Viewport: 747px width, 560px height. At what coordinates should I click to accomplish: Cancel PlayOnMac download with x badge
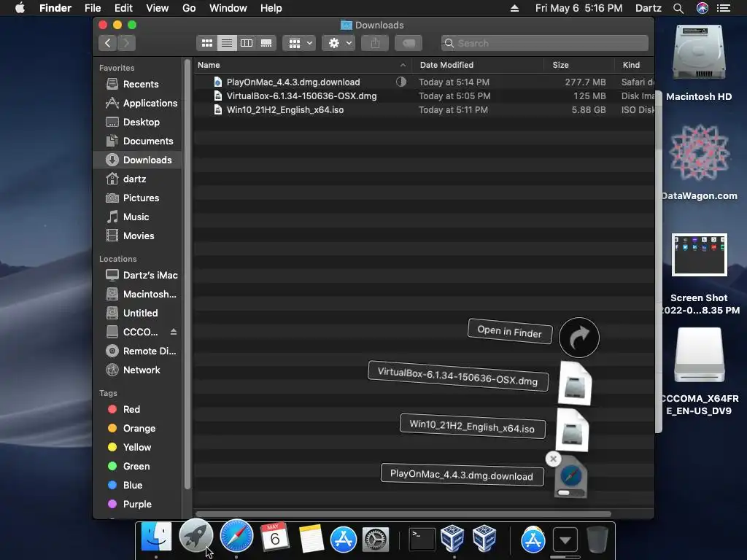coord(553,459)
